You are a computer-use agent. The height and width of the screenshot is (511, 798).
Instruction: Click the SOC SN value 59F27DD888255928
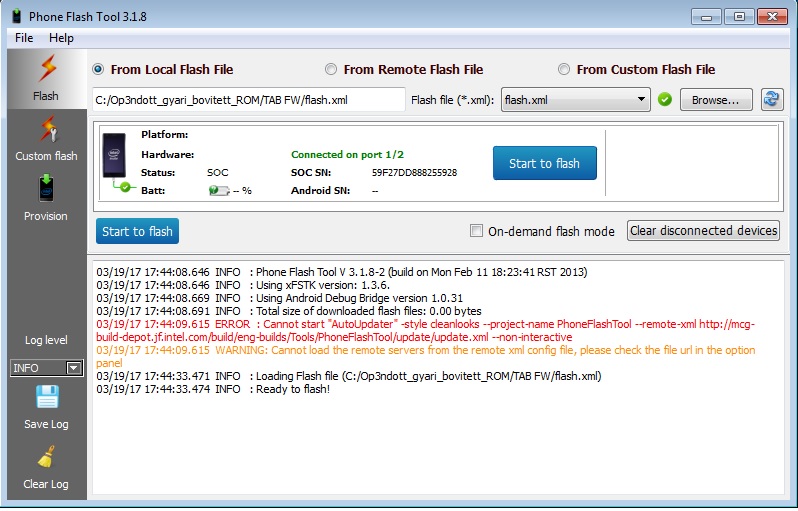[414, 173]
